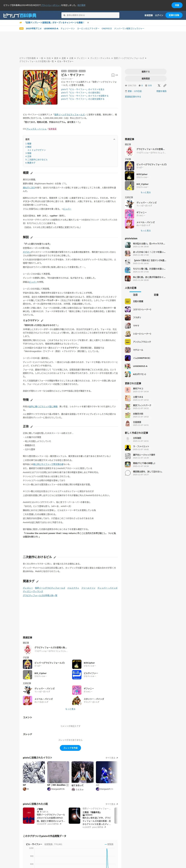Click the スレッドを作成 button

click(x=70, y=748)
